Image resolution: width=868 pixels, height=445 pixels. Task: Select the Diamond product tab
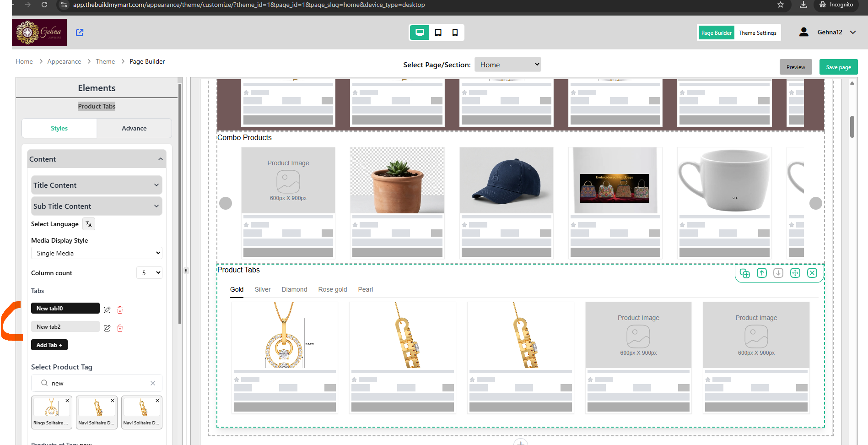tap(294, 289)
